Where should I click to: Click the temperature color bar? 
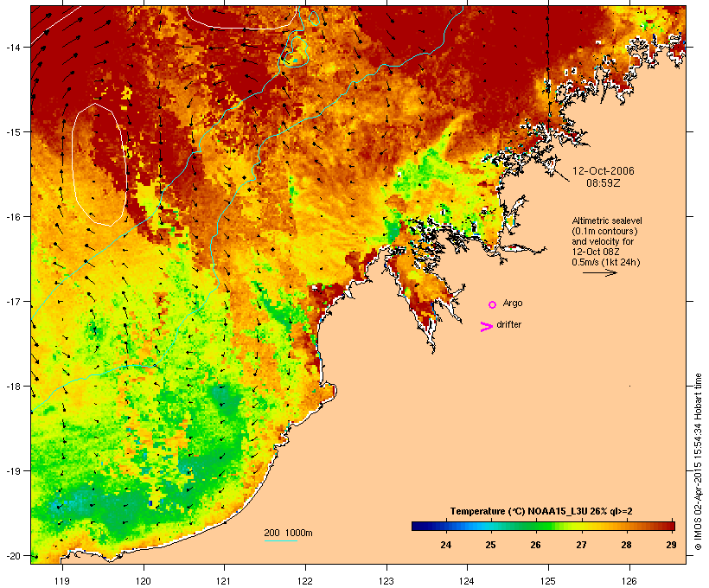click(x=543, y=526)
